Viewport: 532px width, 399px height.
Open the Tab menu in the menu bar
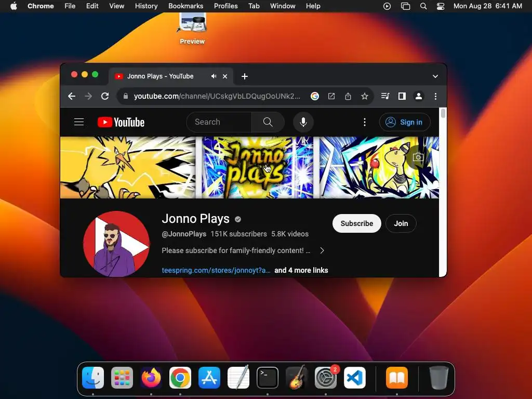254,6
